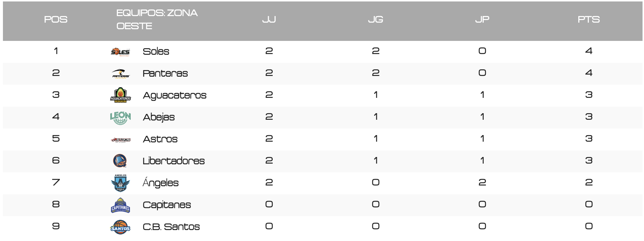Screen dimensions: 644x241
Task: Click the JP column header
Action: (x=482, y=20)
